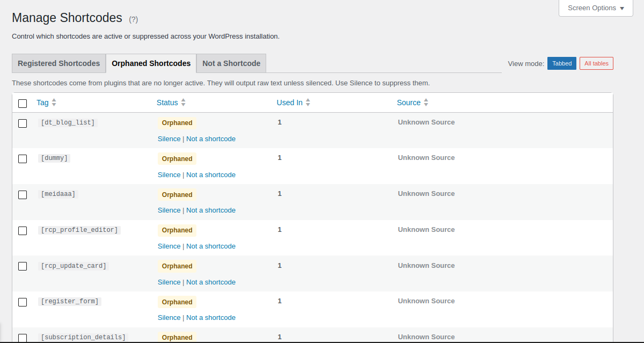Click Unknown Source in [dummy] row

[x=426, y=158]
